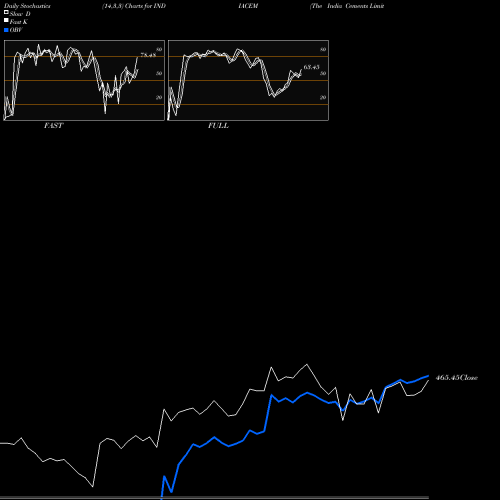
Task: Click the 465.45 Close price label
Action: [457, 378]
